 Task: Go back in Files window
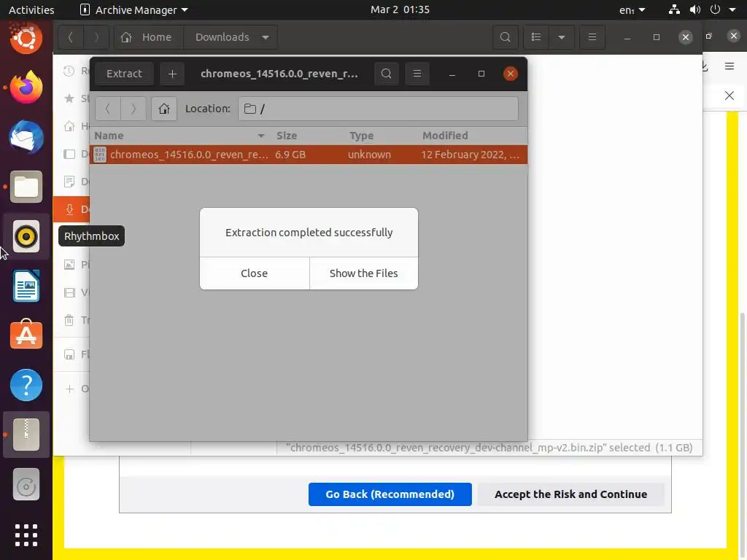71,37
